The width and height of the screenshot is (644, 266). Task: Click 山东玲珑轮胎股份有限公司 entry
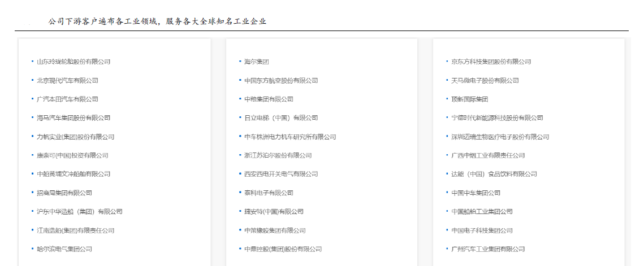coord(74,62)
